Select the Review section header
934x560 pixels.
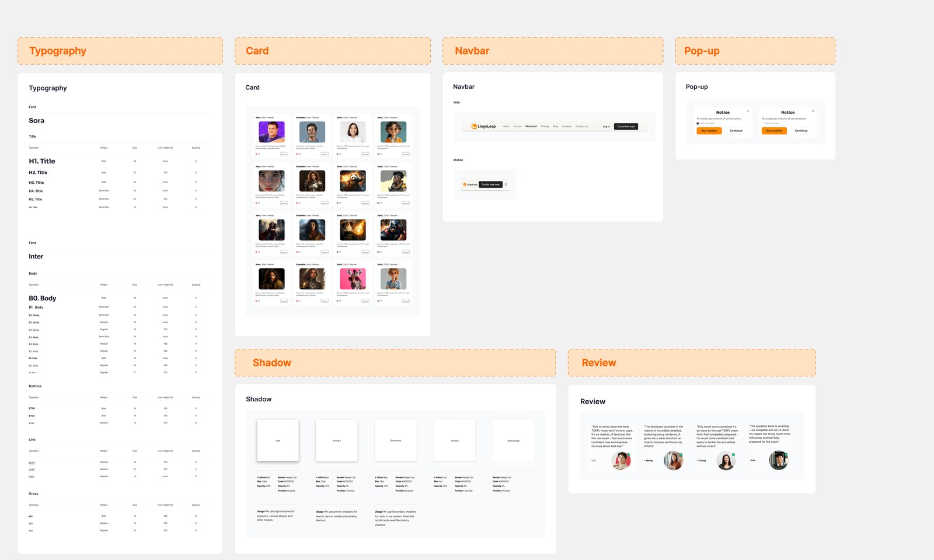(692, 363)
